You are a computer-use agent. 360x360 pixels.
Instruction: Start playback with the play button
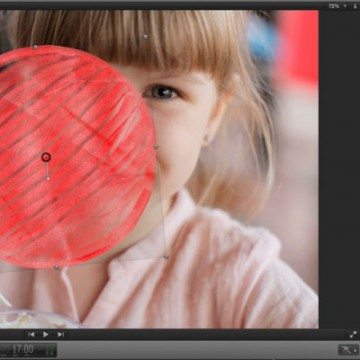pos(46,334)
